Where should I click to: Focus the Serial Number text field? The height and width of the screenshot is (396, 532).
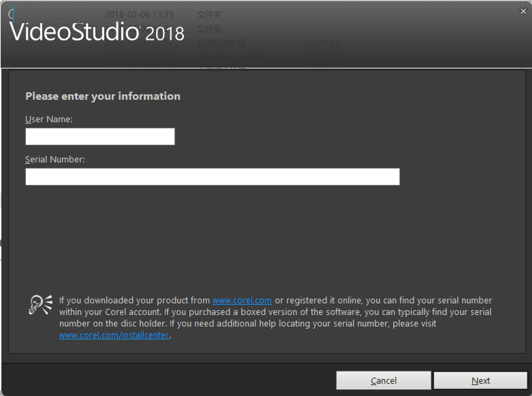[212, 177]
